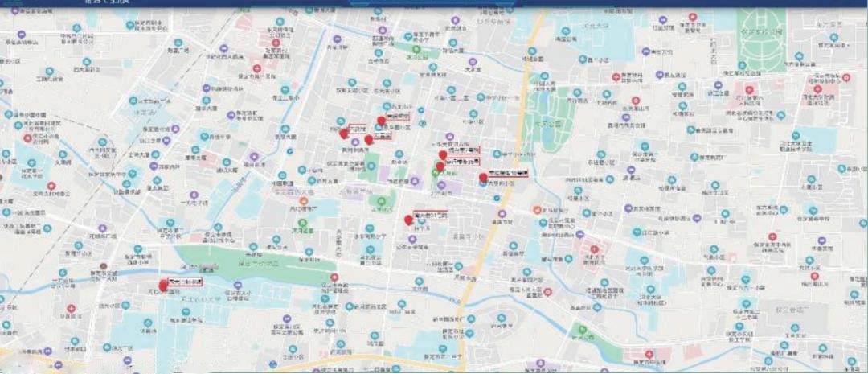Select the easternmost red pin of the central cluster
This screenshot has width=868, height=374.
tap(483, 178)
